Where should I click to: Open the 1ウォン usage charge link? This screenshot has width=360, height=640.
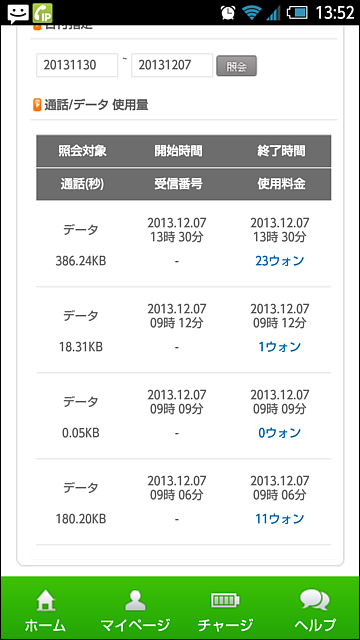pyautogui.click(x=280, y=347)
